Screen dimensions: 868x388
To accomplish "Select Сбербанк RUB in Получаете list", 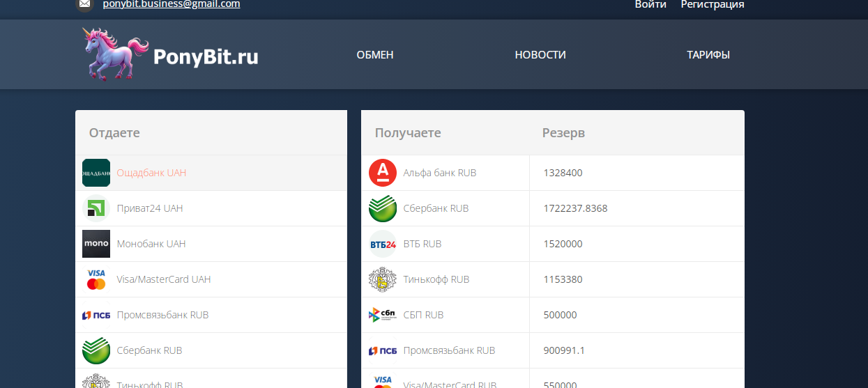I will 436,208.
